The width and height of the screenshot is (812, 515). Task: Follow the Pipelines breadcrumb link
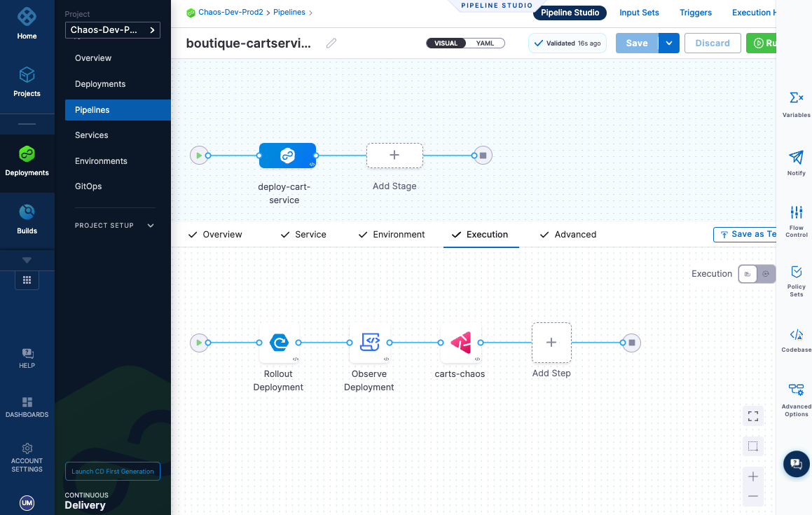[x=289, y=12]
